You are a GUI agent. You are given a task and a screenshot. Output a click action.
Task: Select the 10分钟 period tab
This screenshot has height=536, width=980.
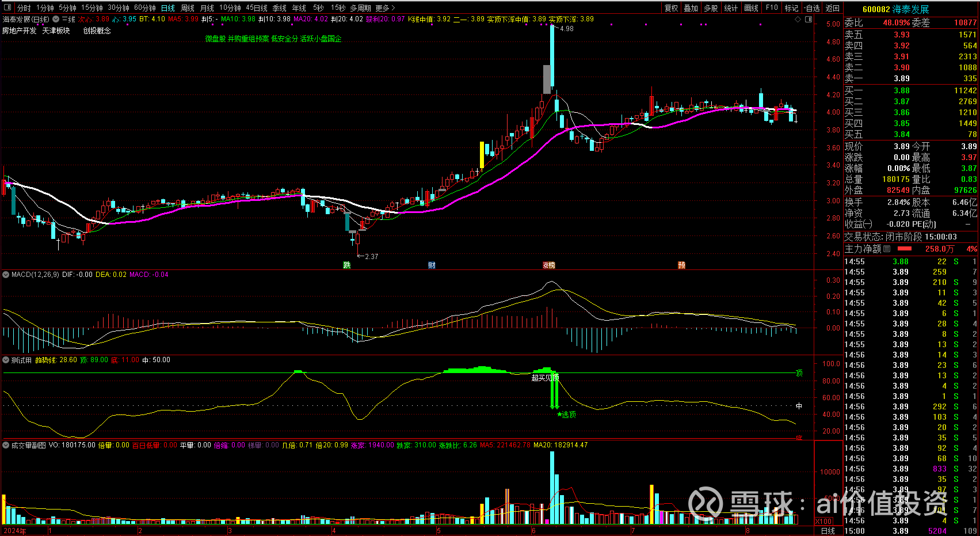click(230, 8)
